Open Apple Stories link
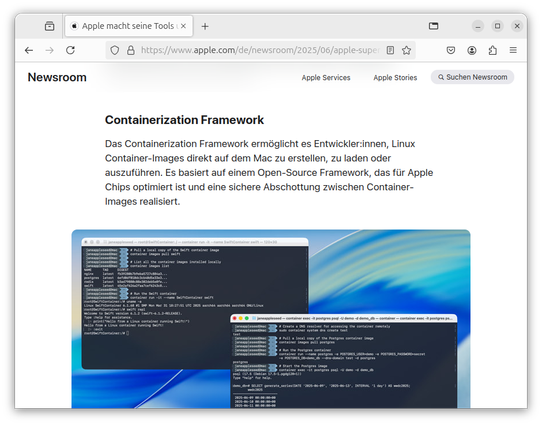 pyautogui.click(x=395, y=78)
